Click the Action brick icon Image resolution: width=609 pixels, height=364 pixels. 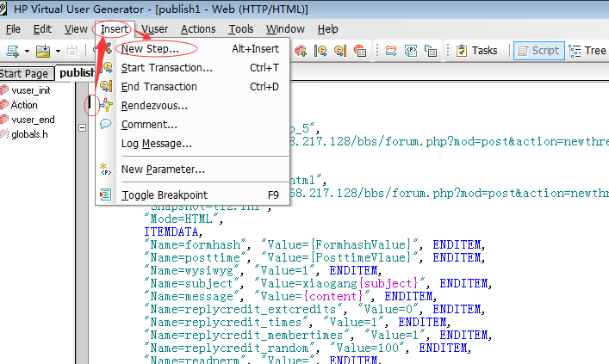[4, 105]
